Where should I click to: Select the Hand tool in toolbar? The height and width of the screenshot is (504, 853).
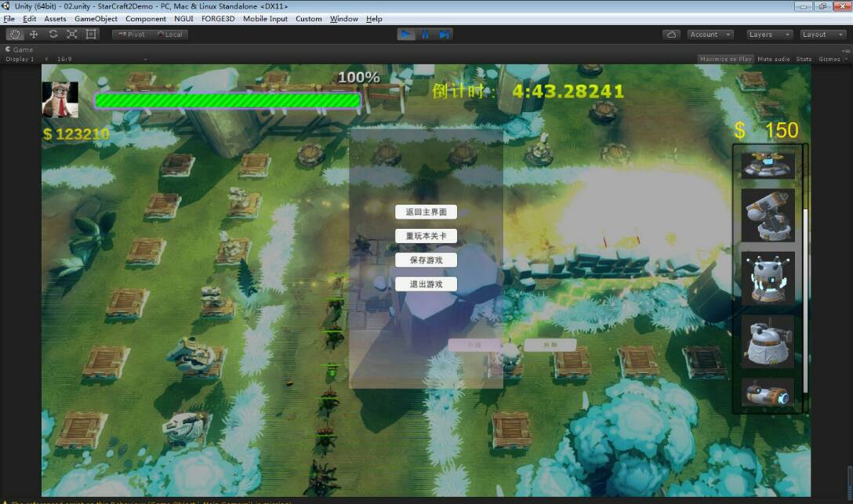pyautogui.click(x=15, y=34)
